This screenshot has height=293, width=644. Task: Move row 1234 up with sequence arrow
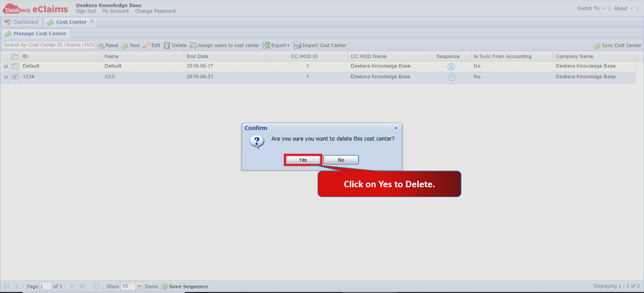451,77
